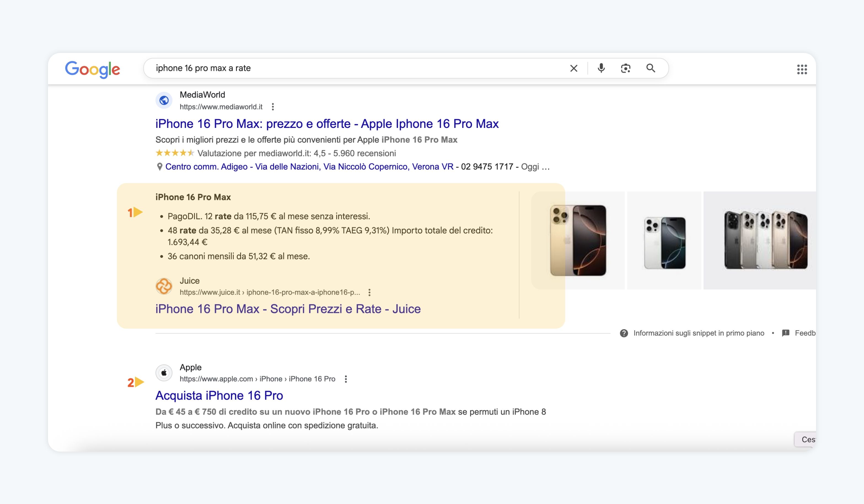Open Centro comm. Adigeo address link
This screenshot has height=504, width=864.
309,167
